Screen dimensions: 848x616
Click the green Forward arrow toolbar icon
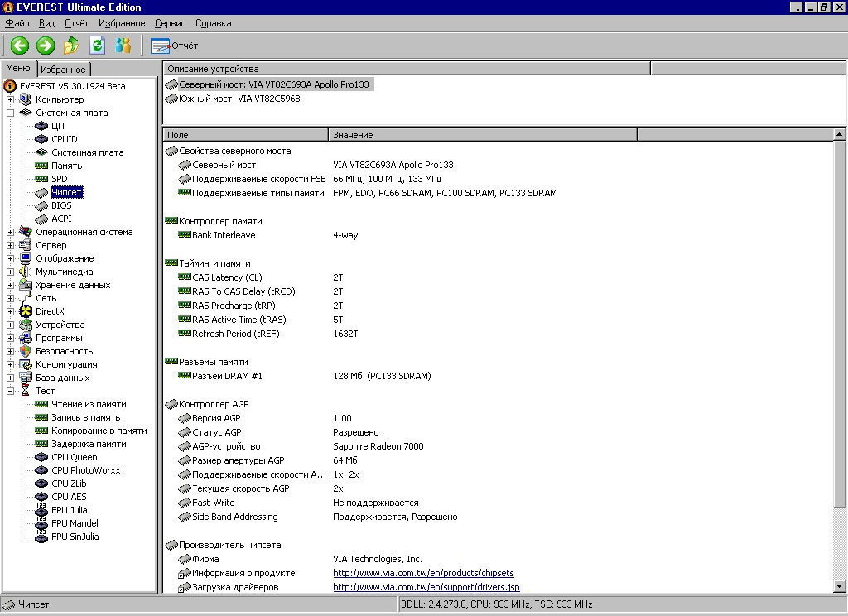[46, 46]
